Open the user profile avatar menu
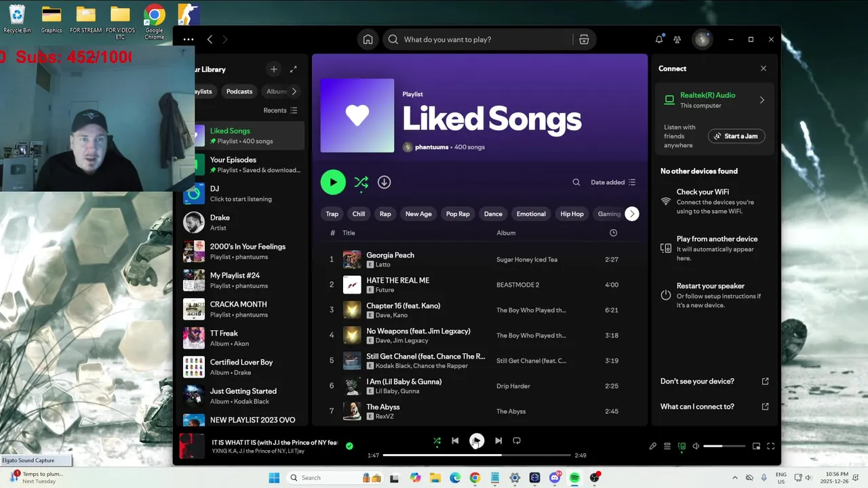The image size is (868, 488). tap(703, 39)
